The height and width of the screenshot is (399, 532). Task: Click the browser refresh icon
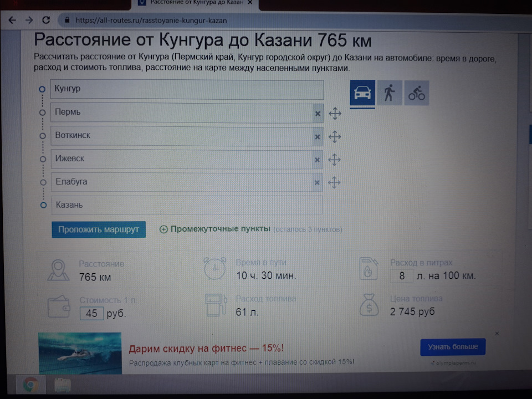coord(46,20)
